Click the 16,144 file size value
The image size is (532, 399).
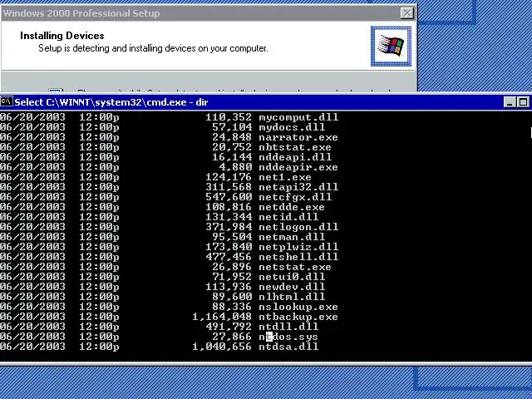232,157
